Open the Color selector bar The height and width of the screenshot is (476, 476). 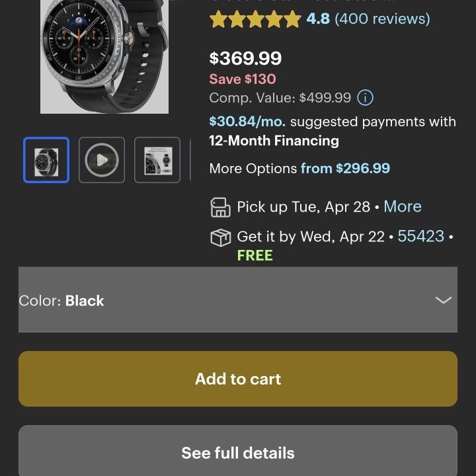pyautogui.click(x=238, y=299)
